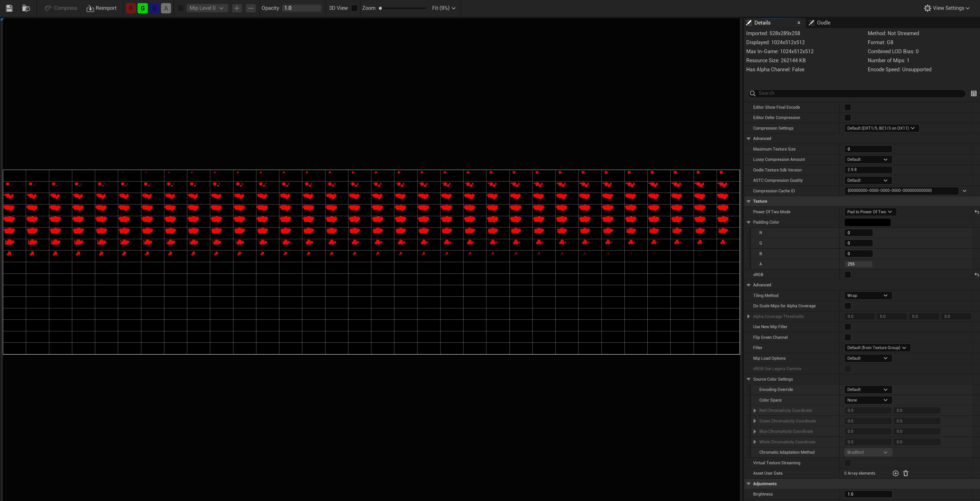Click the Browse to asset icon
The image size is (980, 501).
tap(26, 8)
